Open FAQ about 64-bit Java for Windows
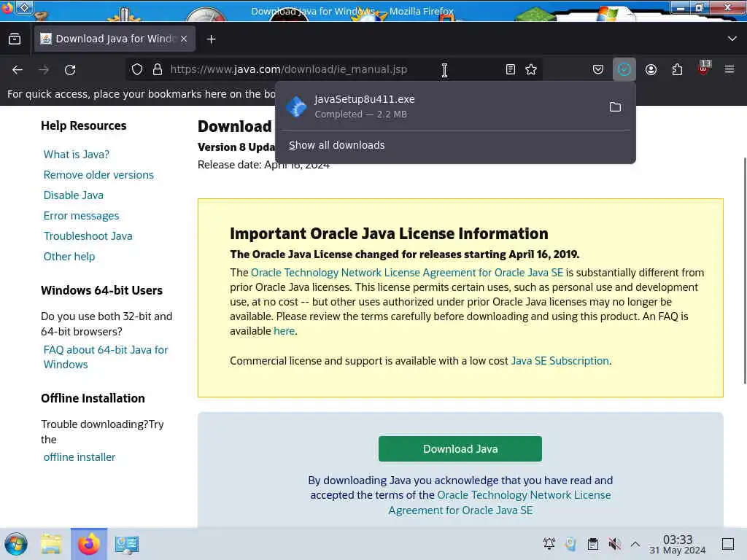Viewport: 747px width, 560px height. [x=106, y=357]
